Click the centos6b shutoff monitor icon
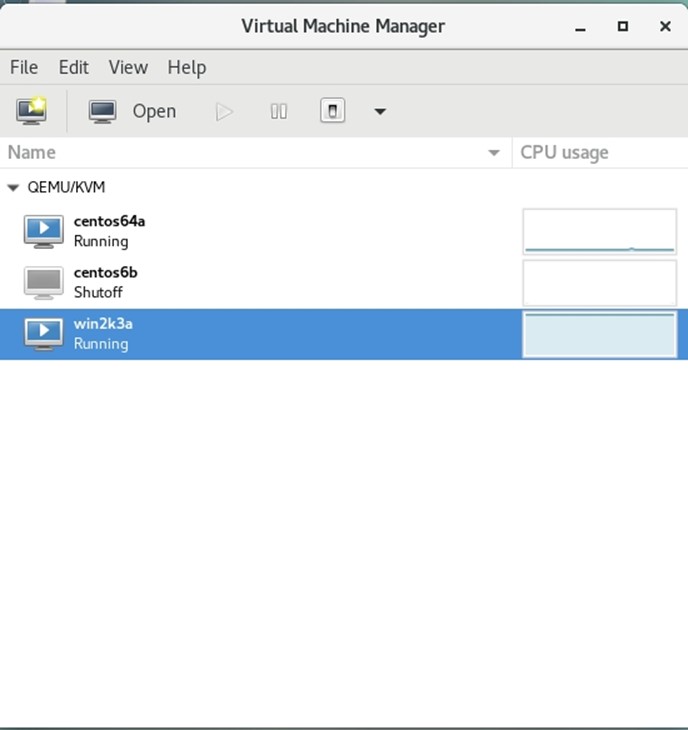688x730 pixels. [x=44, y=283]
